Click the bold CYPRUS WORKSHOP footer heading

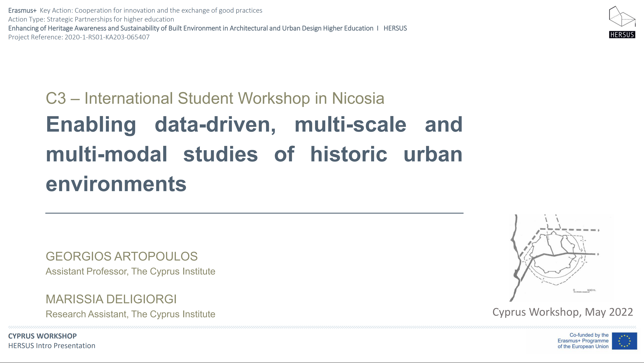[x=42, y=336]
